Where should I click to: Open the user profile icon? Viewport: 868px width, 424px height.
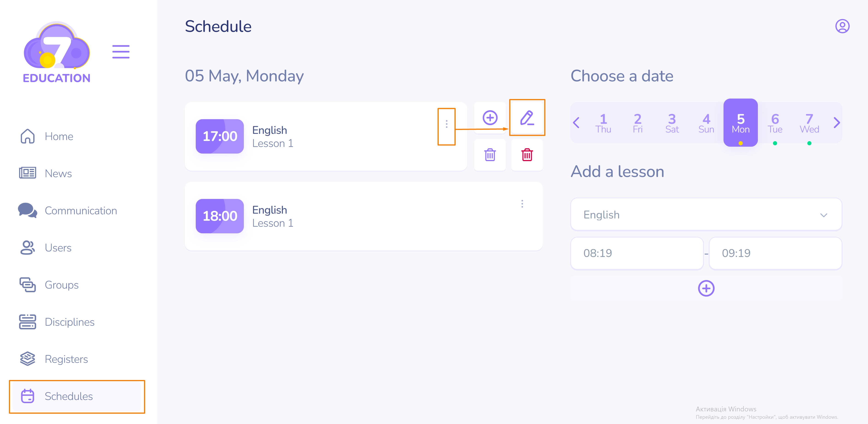(842, 26)
